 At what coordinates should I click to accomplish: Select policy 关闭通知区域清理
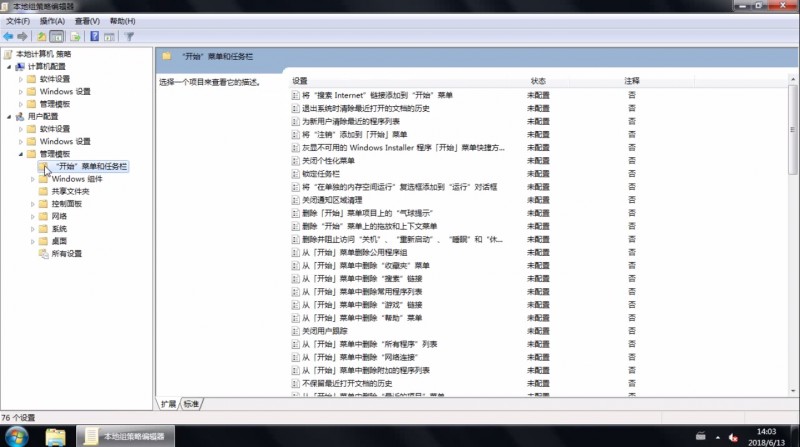[x=332, y=200]
